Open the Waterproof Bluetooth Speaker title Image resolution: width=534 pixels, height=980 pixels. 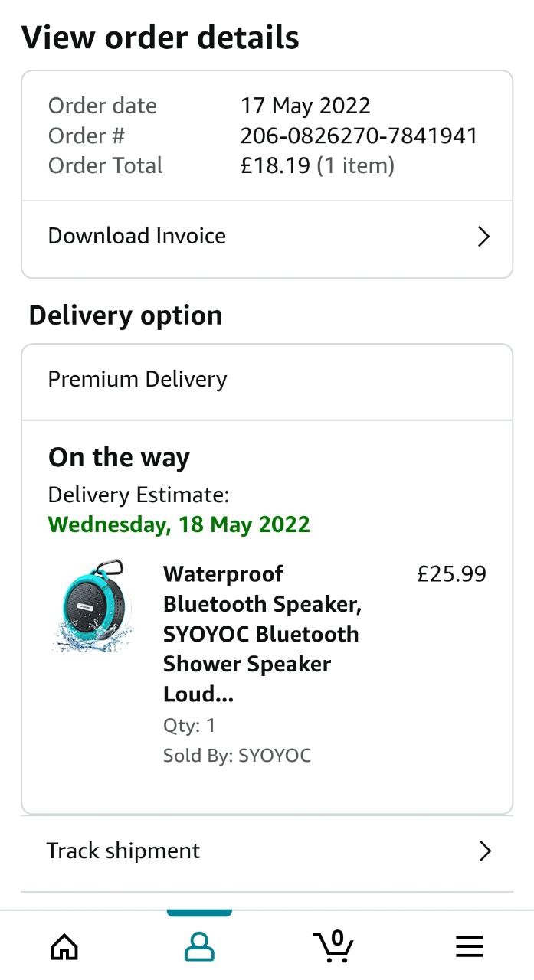click(x=260, y=634)
